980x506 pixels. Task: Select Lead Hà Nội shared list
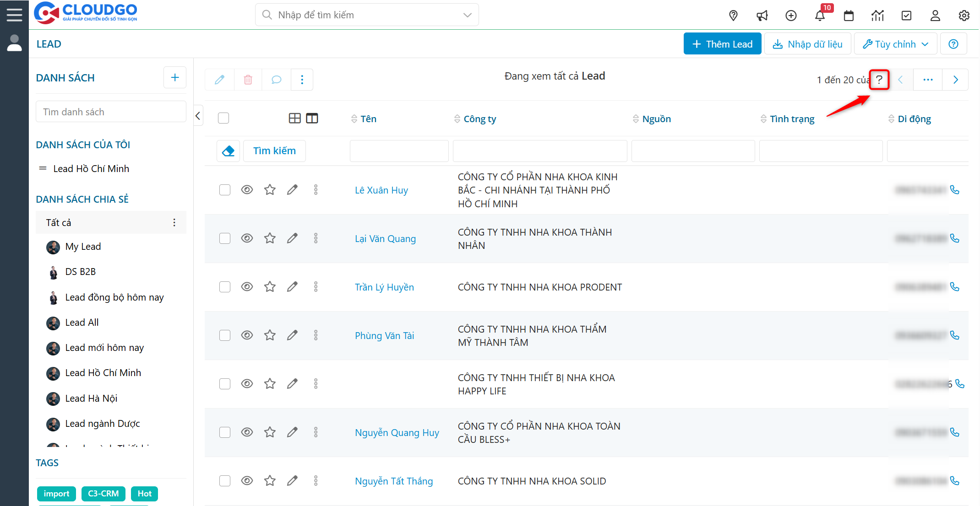(91, 398)
